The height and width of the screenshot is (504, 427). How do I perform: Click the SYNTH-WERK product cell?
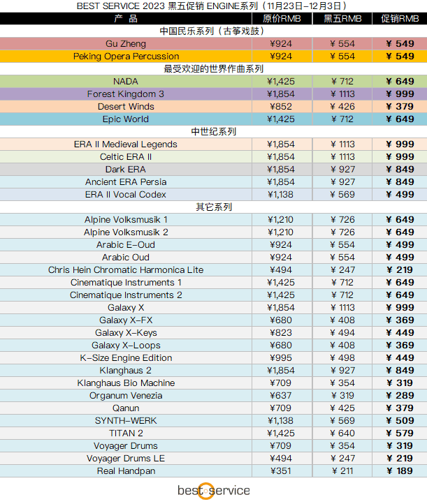point(126,421)
